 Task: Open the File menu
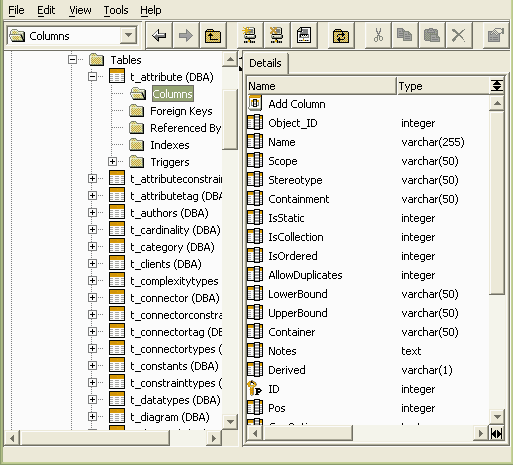click(x=16, y=10)
